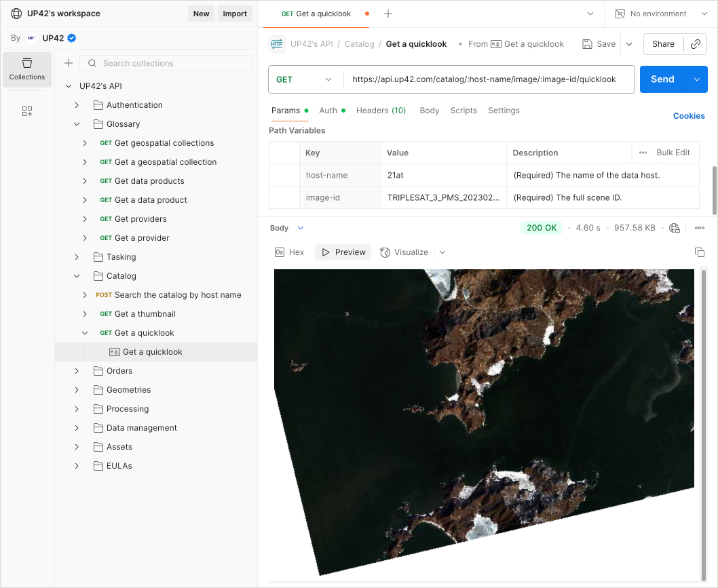Click the Authentication folder icon
Viewport: 718px width, 588px height.
tap(98, 105)
